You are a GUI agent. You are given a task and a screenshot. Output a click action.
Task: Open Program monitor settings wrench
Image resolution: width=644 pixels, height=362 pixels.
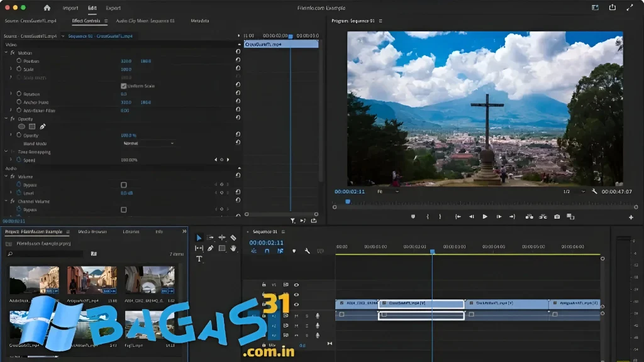(x=594, y=192)
